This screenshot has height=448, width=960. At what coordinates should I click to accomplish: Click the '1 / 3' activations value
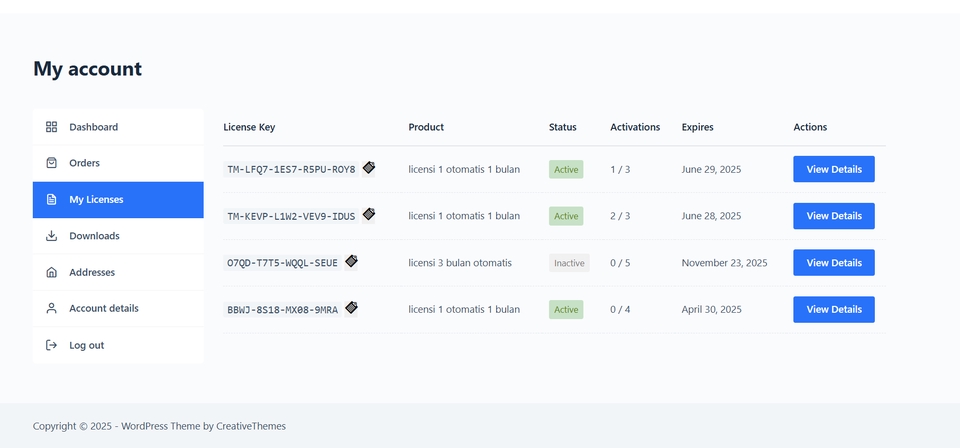[x=620, y=169]
